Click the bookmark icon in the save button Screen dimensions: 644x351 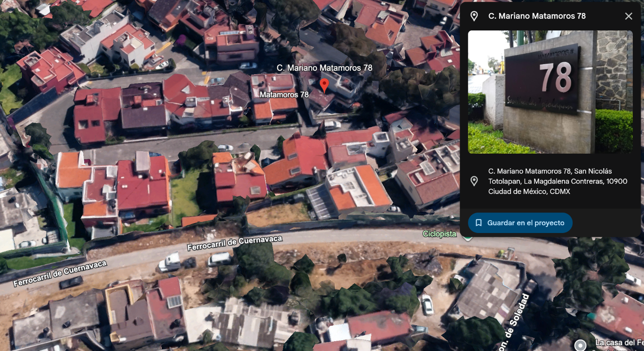click(x=479, y=223)
